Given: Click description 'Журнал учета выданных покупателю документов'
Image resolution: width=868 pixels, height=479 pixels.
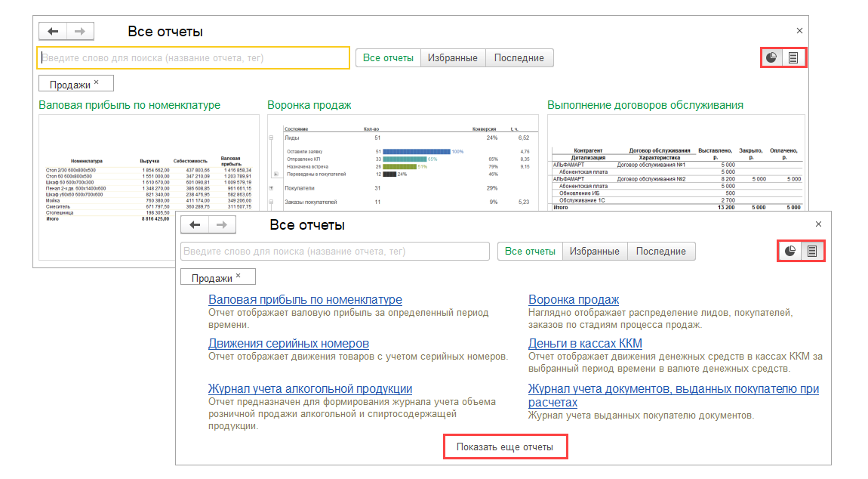Looking at the screenshot, I should tap(641, 416).
